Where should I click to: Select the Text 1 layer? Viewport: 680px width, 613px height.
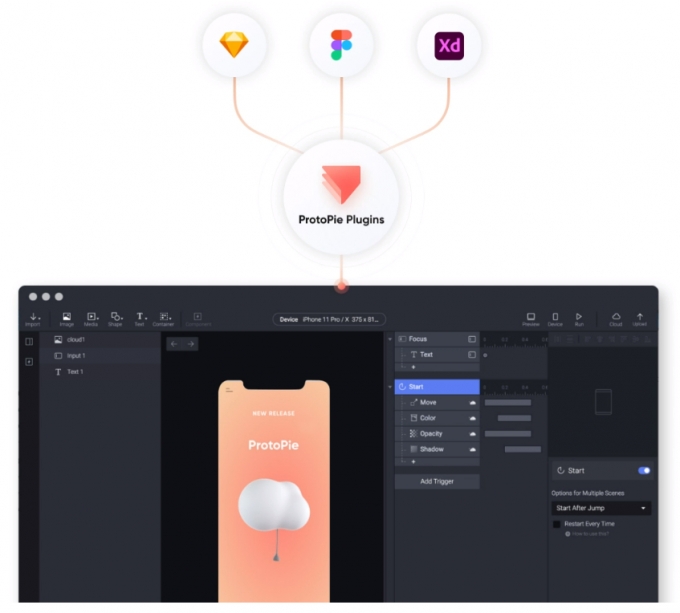tap(100, 372)
